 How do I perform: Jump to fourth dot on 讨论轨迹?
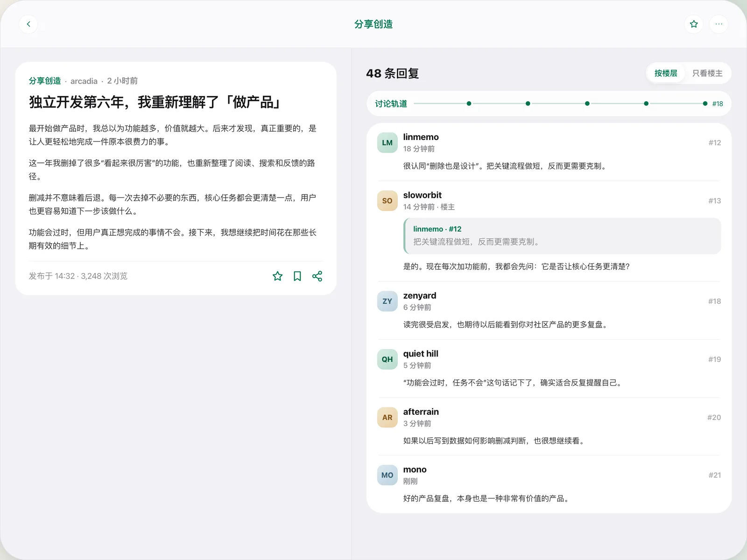click(646, 104)
